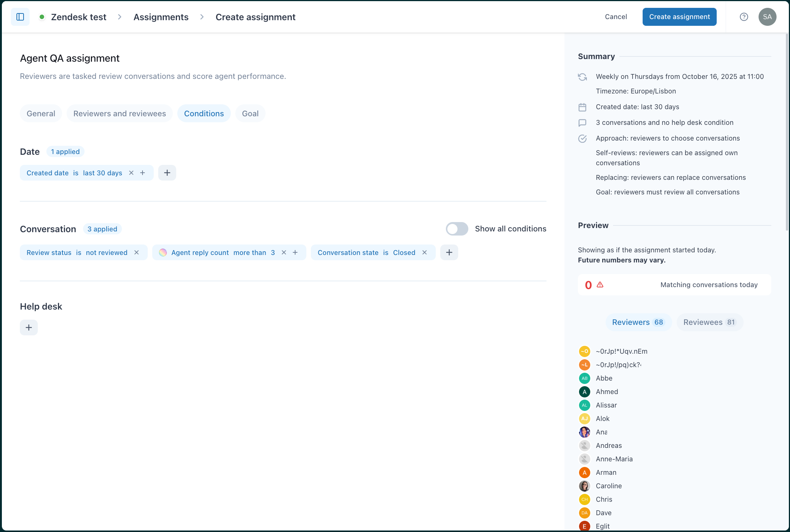
Task: Edit the Agent reply count value 3
Action: pos(273,252)
